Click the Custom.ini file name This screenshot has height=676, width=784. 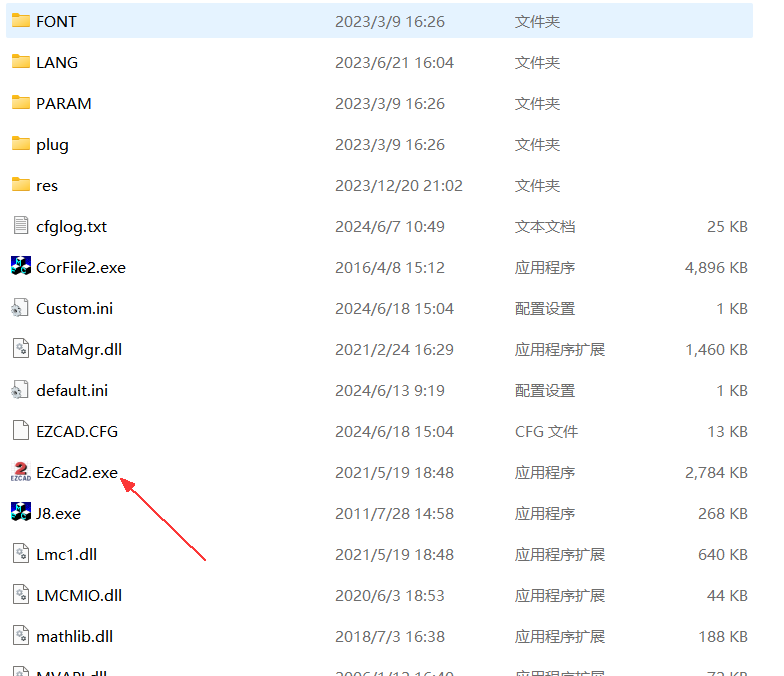[x=74, y=308]
